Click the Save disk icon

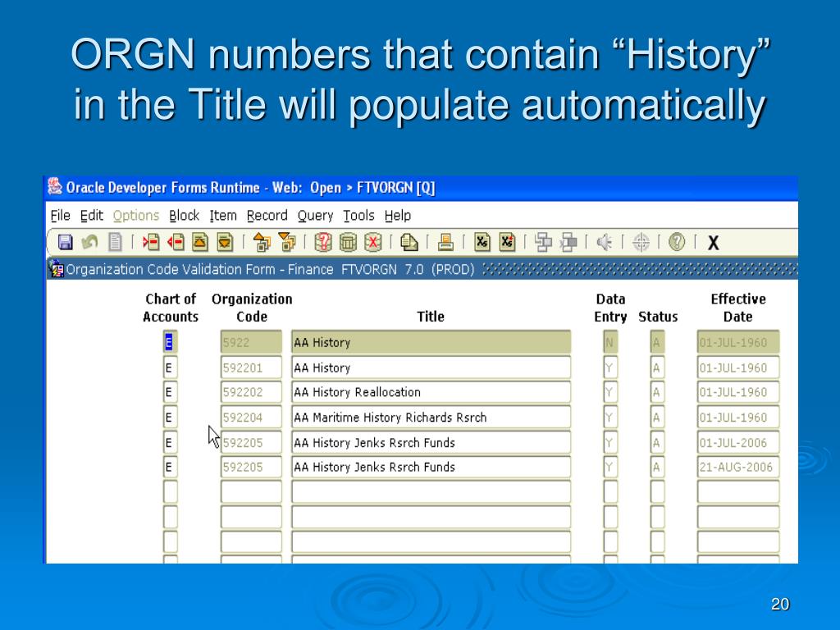tap(66, 242)
